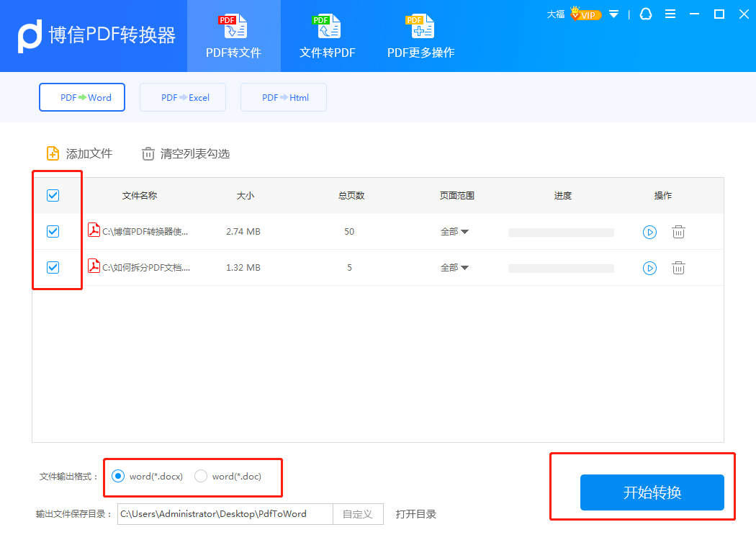Screen dimensions: 756x540
Task: Click the play icon for 博信PDF转换器 file row
Action: pyautogui.click(x=649, y=232)
